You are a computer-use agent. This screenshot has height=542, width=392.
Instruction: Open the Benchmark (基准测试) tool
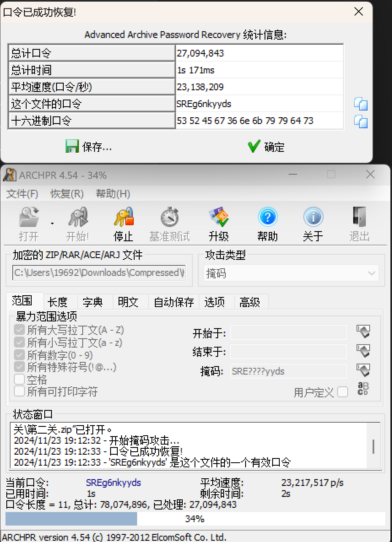click(170, 224)
